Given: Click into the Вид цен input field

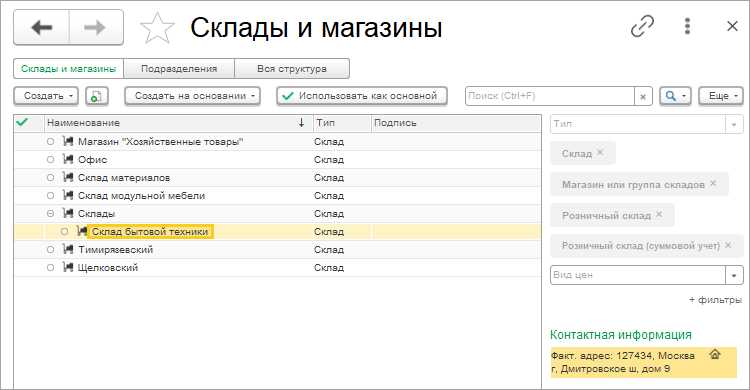Looking at the screenshot, I should click(x=638, y=275).
